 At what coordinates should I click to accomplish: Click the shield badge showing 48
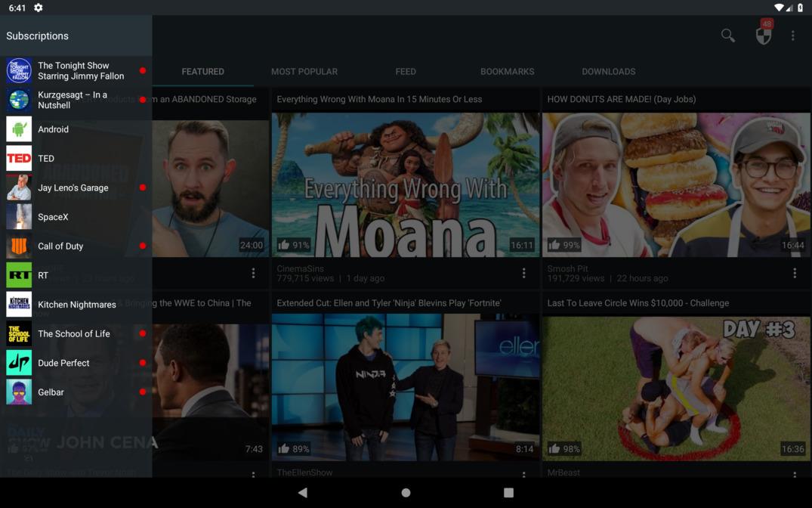coord(764,35)
